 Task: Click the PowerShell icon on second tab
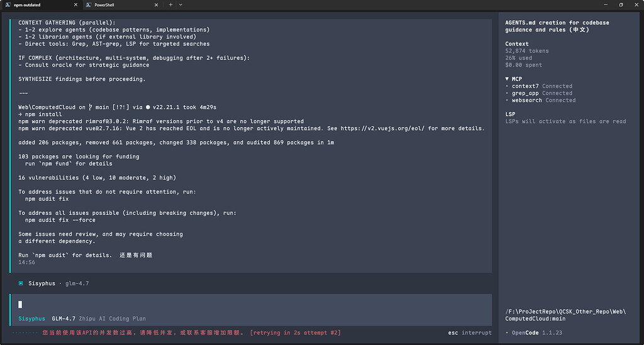coord(88,5)
